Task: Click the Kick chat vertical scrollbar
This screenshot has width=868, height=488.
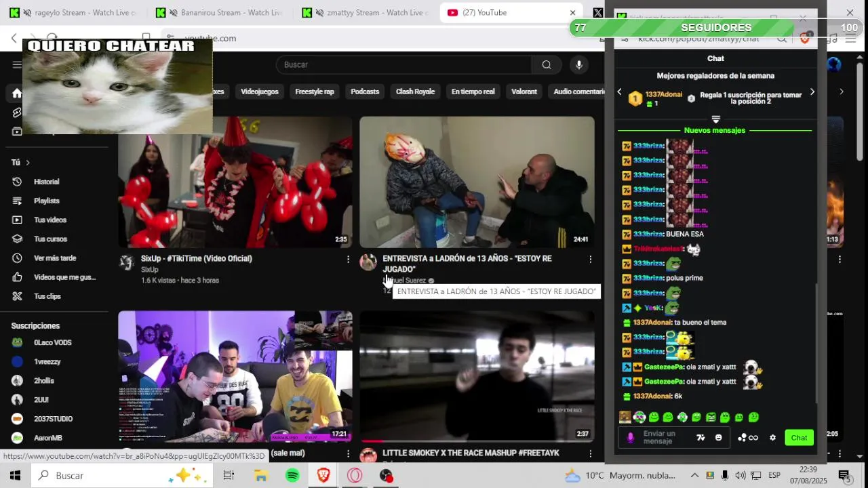Action: [x=816, y=342]
